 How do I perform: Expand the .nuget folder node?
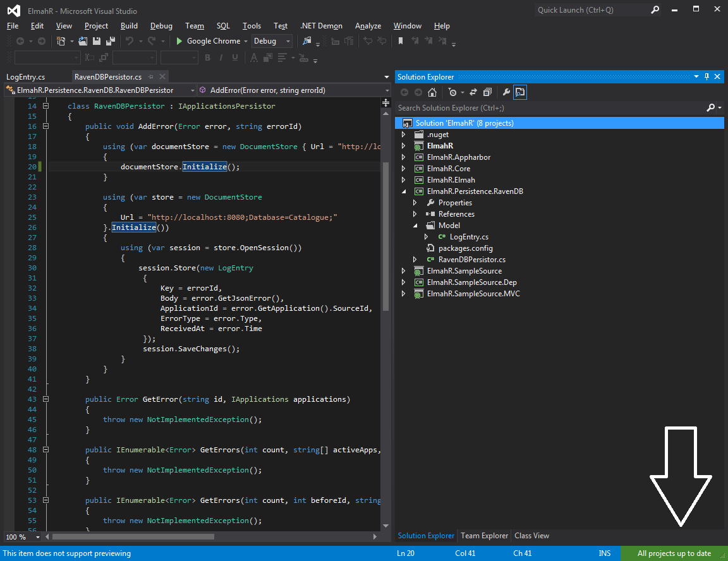coord(403,135)
